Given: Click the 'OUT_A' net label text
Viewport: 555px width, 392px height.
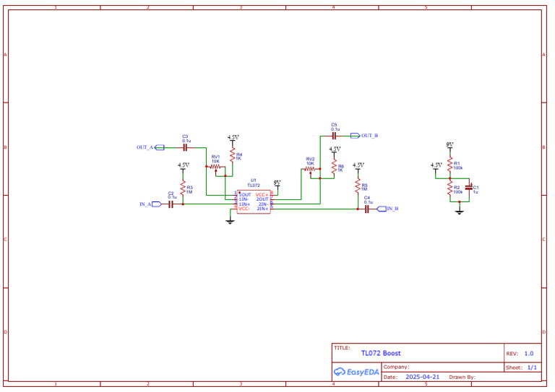Looking at the screenshot, I should point(145,147).
